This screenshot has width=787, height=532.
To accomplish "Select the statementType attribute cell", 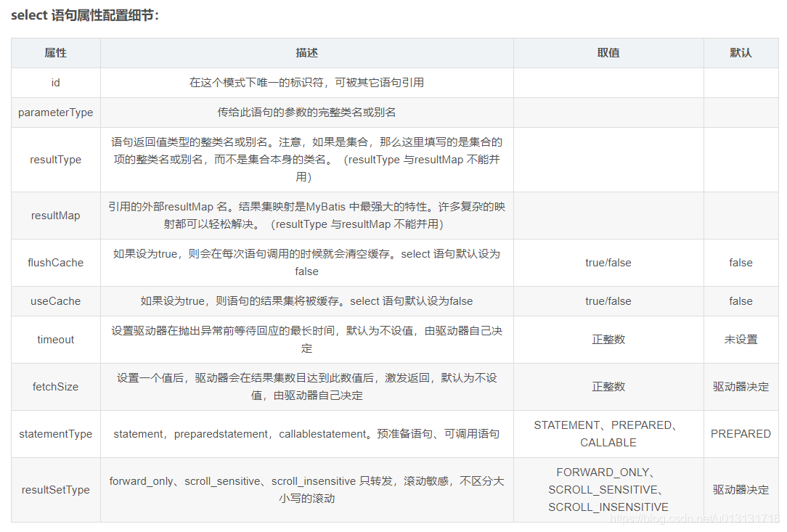I will coord(55,433).
